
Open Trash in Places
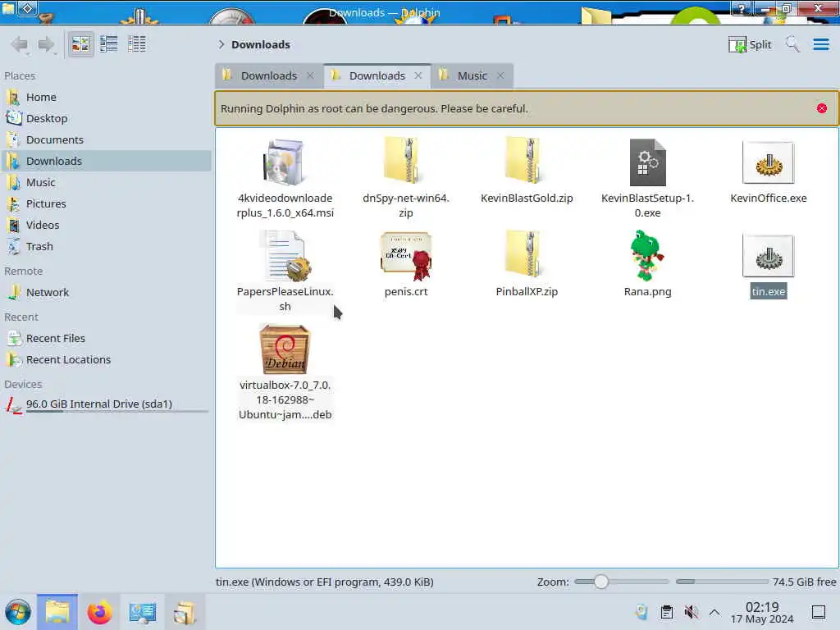106,247
